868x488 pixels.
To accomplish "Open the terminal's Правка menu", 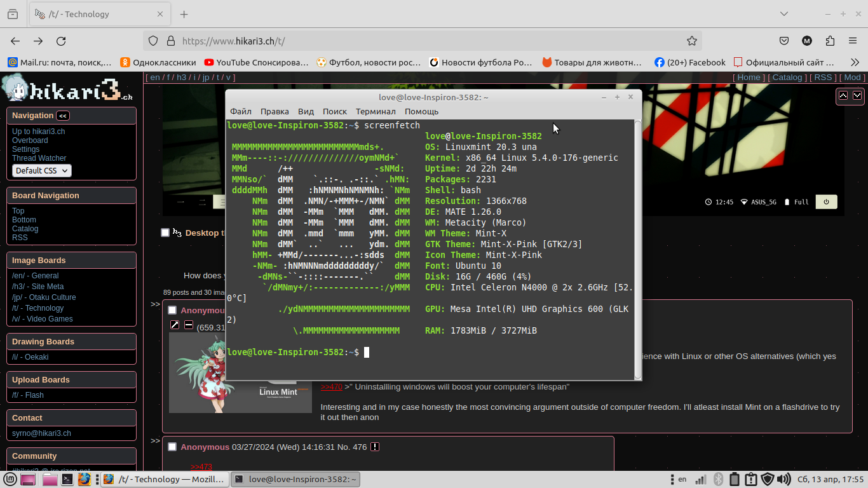I will coord(275,111).
